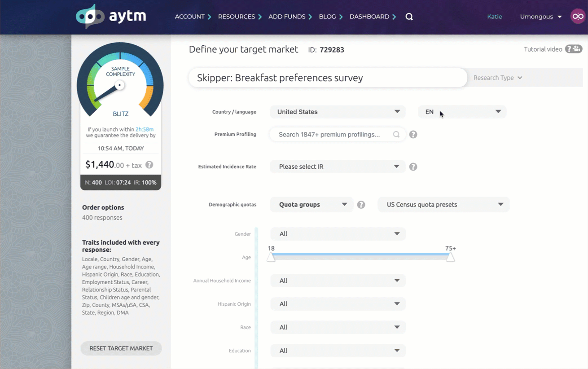Open help icon beside Estimated Incidence Rate
This screenshot has width=588, height=369.
[x=413, y=167]
